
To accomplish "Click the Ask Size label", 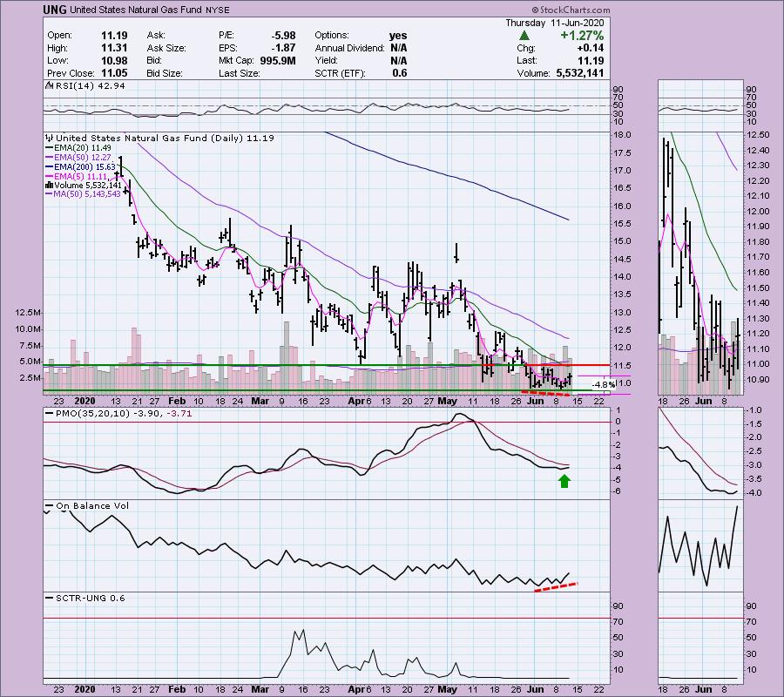I will (x=166, y=48).
